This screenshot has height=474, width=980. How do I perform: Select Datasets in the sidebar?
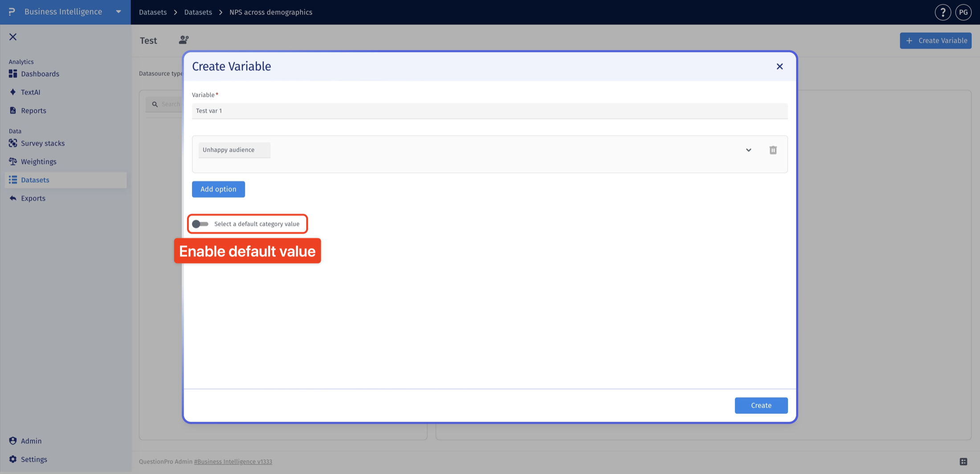pos(65,180)
